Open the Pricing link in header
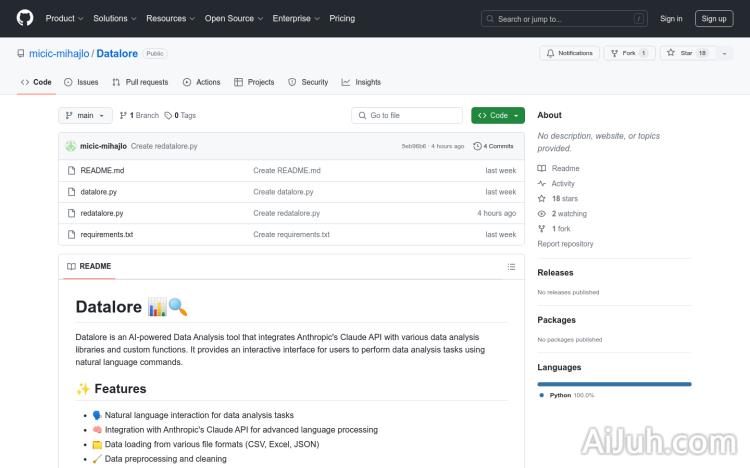 (x=342, y=18)
